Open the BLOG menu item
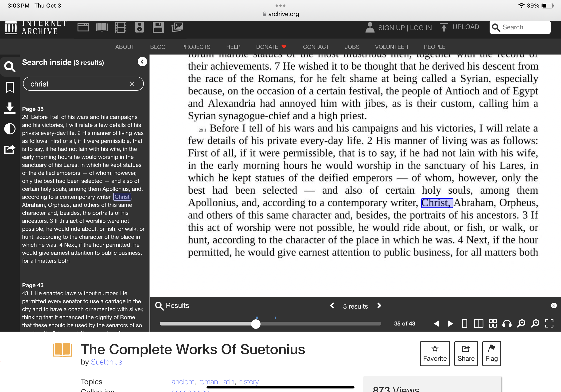 (x=158, y=47)
